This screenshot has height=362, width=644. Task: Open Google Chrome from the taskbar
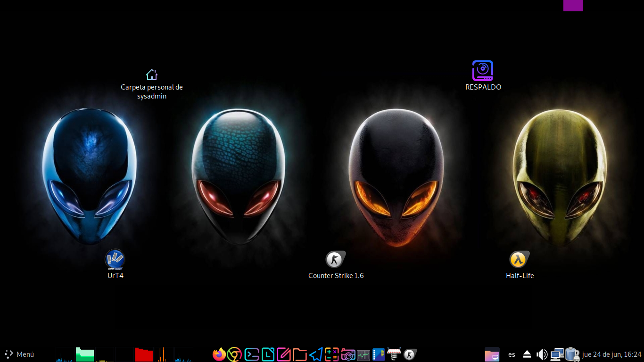click(234, 354)
